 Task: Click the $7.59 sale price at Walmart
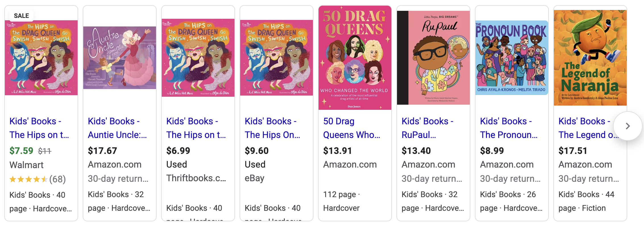pos(21,151)
